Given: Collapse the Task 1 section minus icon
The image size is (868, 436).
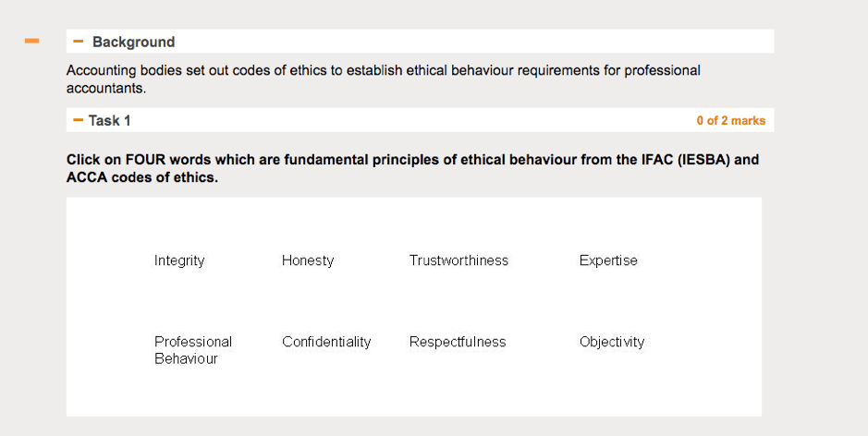Looking at the screenshot, I should (x=79, y=120).
